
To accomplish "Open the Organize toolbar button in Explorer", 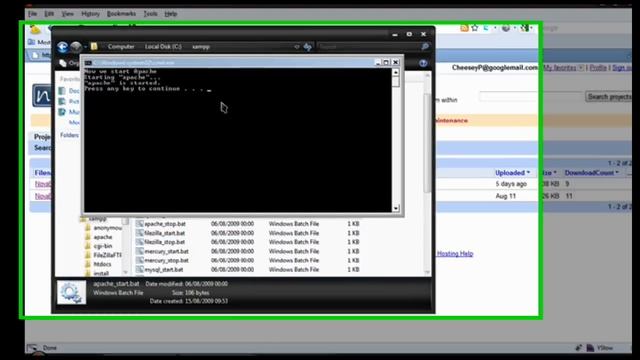I will (69, 63).
